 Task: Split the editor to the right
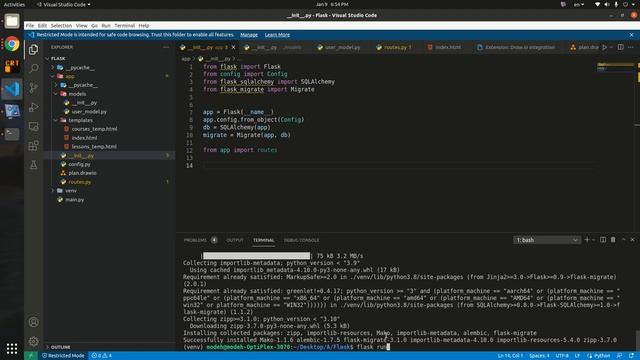[620, 47]
